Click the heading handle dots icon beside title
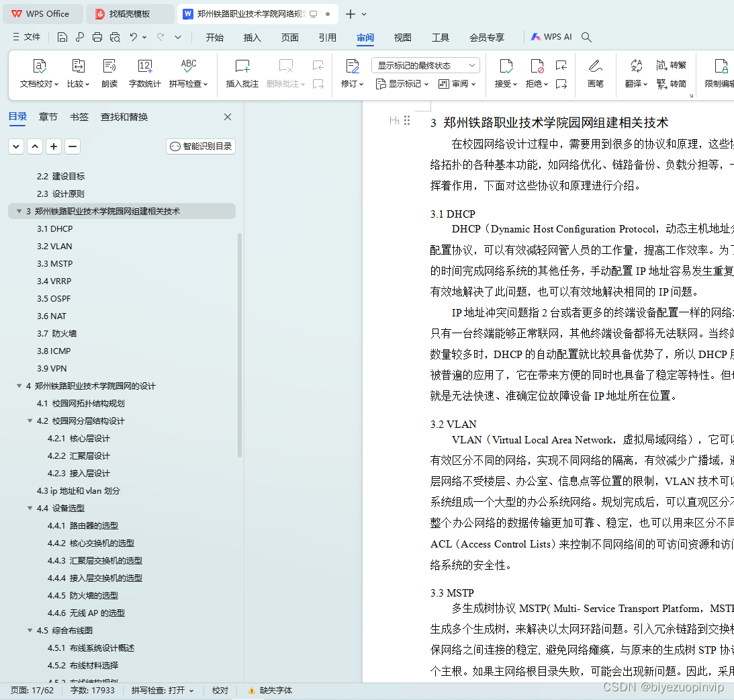Image resolution: width=734 pixels, height=700 pixels. coord(407,120)
